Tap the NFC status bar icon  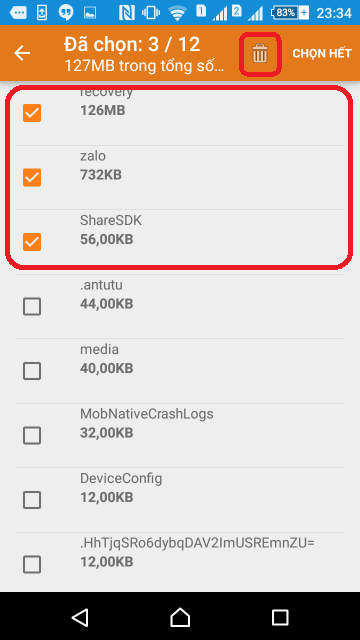(127, 13)
